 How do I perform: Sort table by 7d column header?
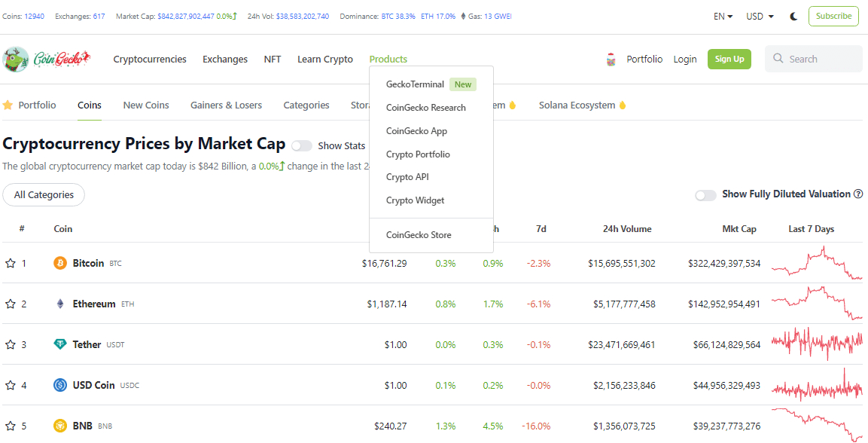point(541,229)
